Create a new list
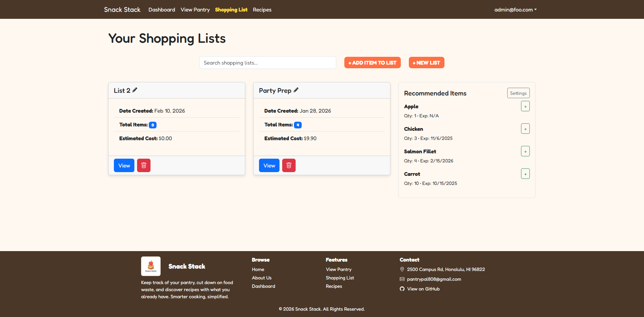 pos(426,63)
